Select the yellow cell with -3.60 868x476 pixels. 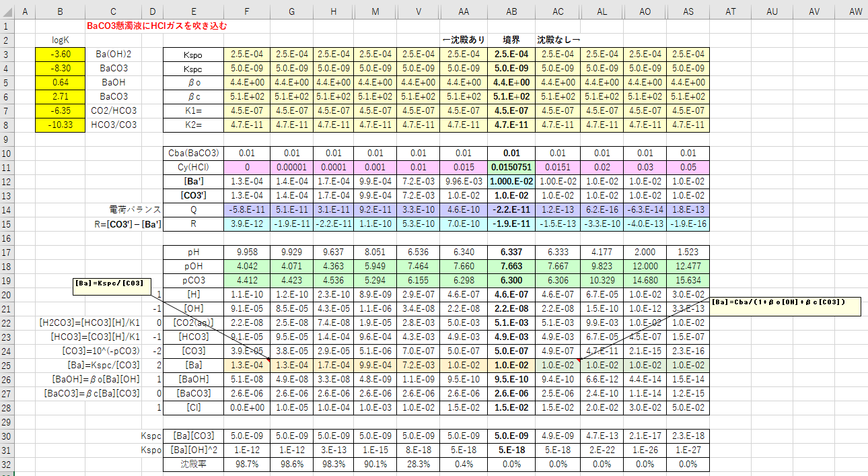tap(61, 54)
